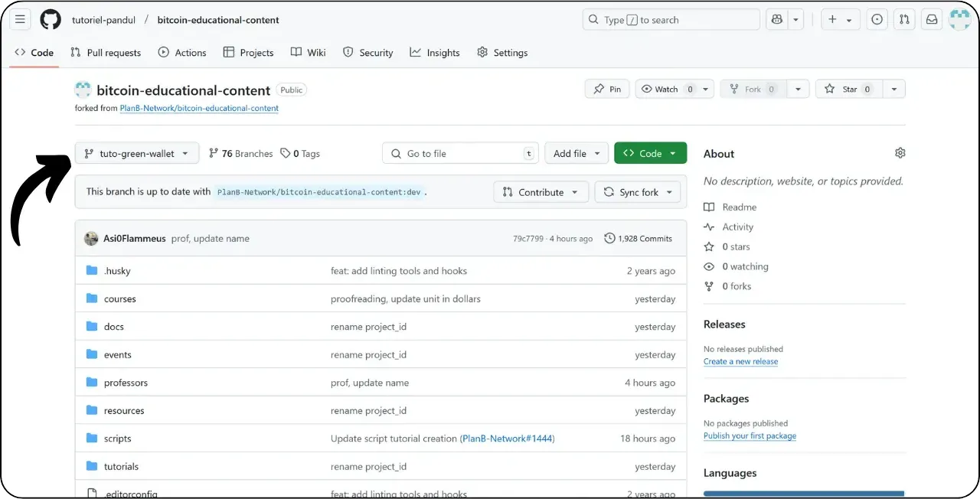Switch to the Pull requests tab

pos(106,52)
